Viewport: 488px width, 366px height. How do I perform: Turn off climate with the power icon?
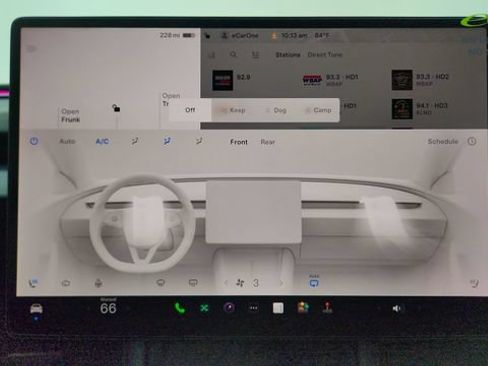[x=34, y=141]
